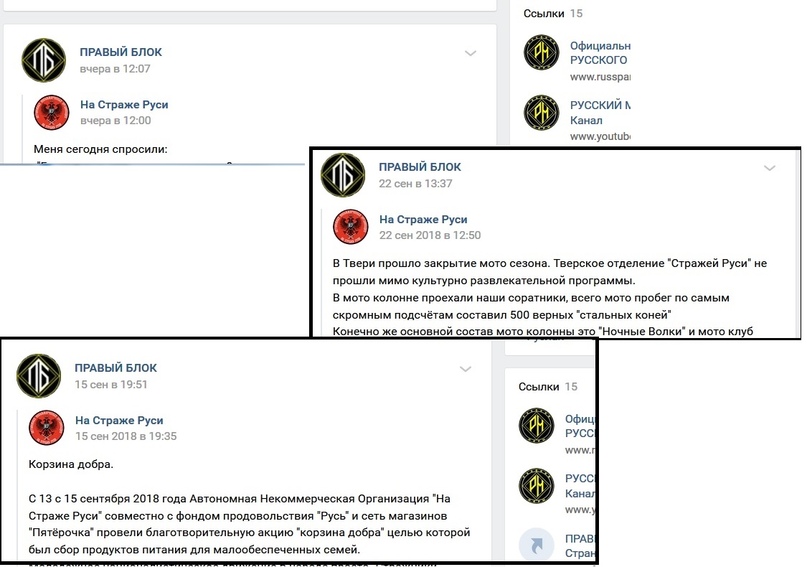The image size is (807, 567).
Task: Open lower Ссылки 15 header beside 15 сен post
Action: click(x=548, y=386)
